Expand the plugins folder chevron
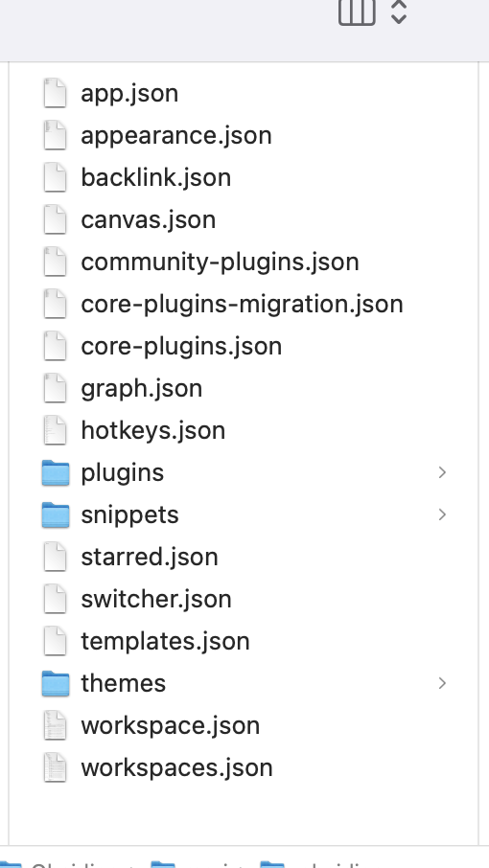Image resolution: width=489 pixels, height=868 pixels. [x=442, y=472]
